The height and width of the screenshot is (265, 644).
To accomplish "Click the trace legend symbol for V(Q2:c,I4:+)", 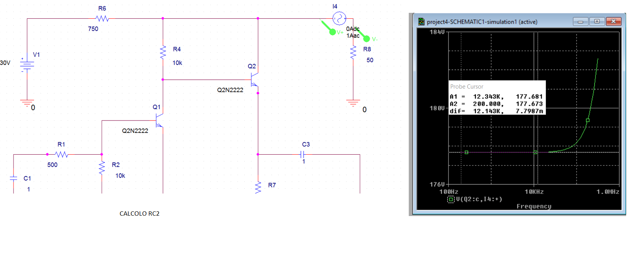I will [451, 199].
